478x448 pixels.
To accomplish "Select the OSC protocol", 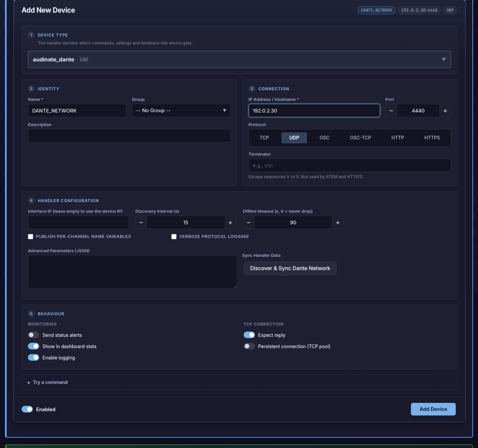I will (324, 138).
